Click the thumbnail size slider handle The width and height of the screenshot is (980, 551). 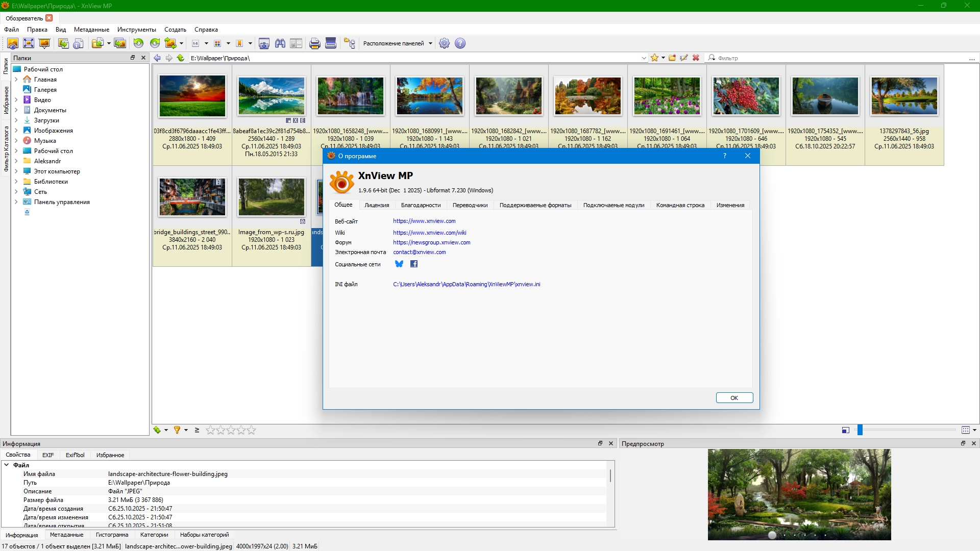tap(860, 430)
